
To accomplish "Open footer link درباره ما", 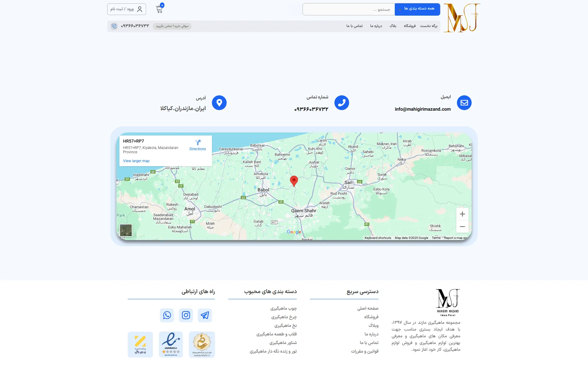I will tap(371, 334).
